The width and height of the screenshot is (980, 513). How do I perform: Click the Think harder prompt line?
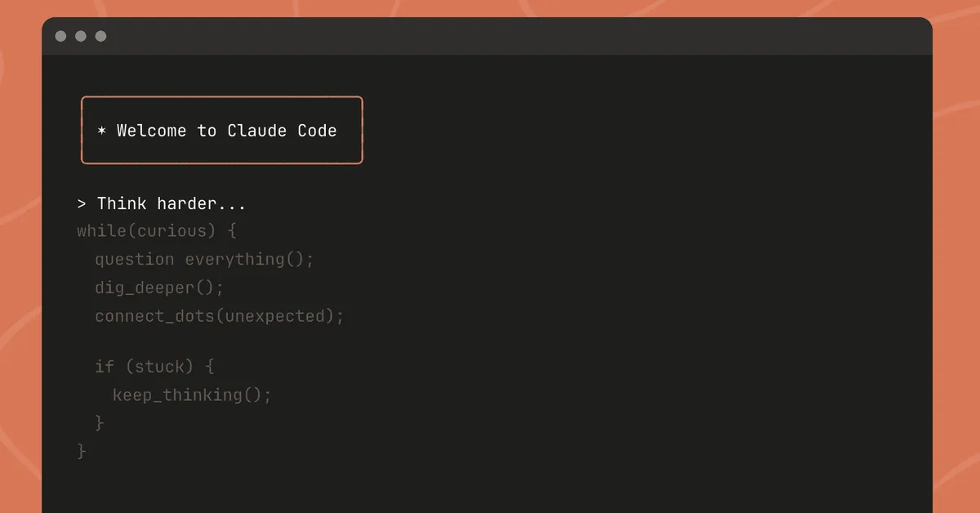pyautogui.click(x=171, y=203)
